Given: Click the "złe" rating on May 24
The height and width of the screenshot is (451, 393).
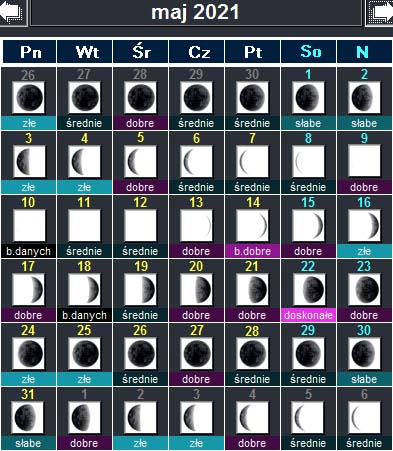Looking at the screenshot, I should 28,379.
